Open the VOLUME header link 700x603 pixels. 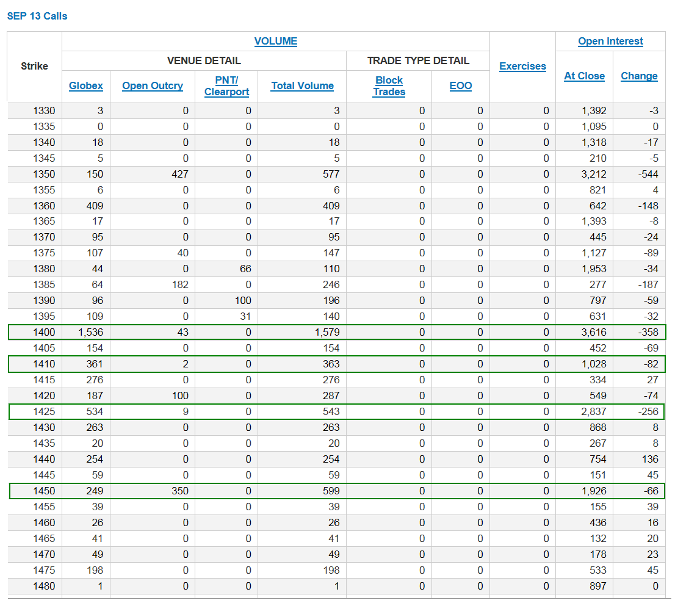(275, 41)
